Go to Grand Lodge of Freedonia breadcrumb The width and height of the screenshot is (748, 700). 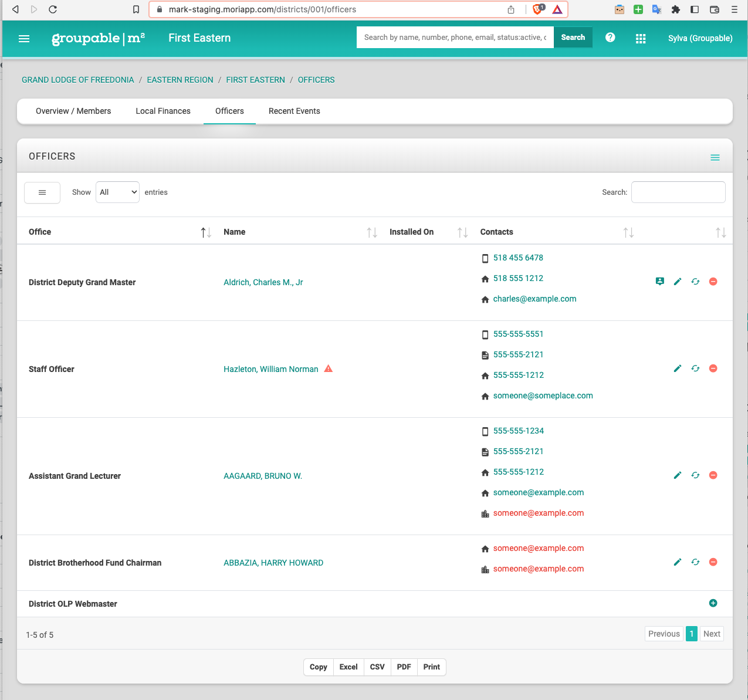(78, 80)
